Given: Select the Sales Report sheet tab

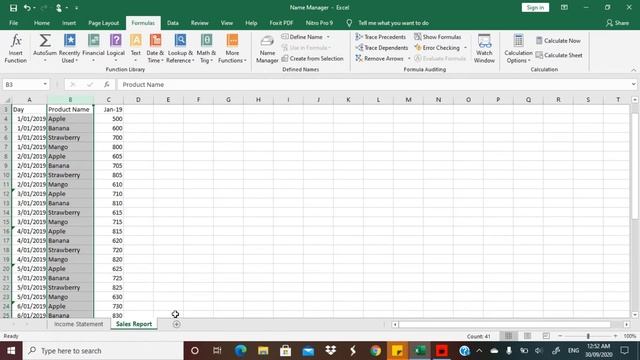Looking at the screenshot, I should point(134,324).
